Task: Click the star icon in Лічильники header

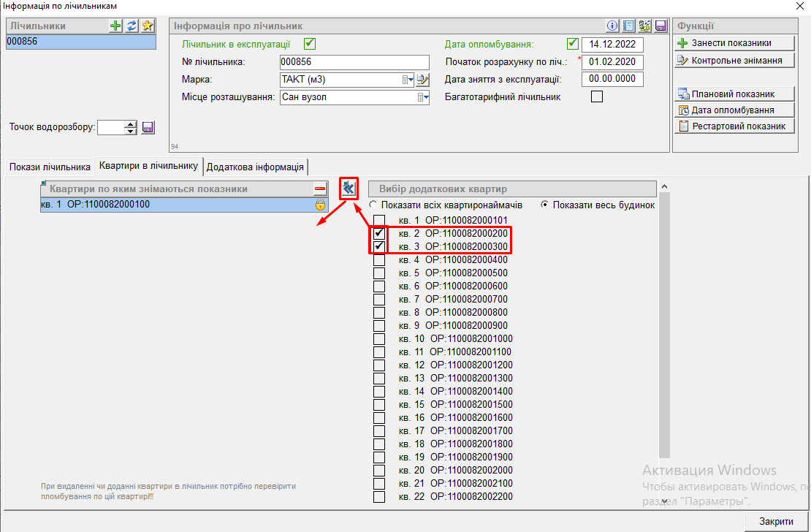Action: coord(148,26)
